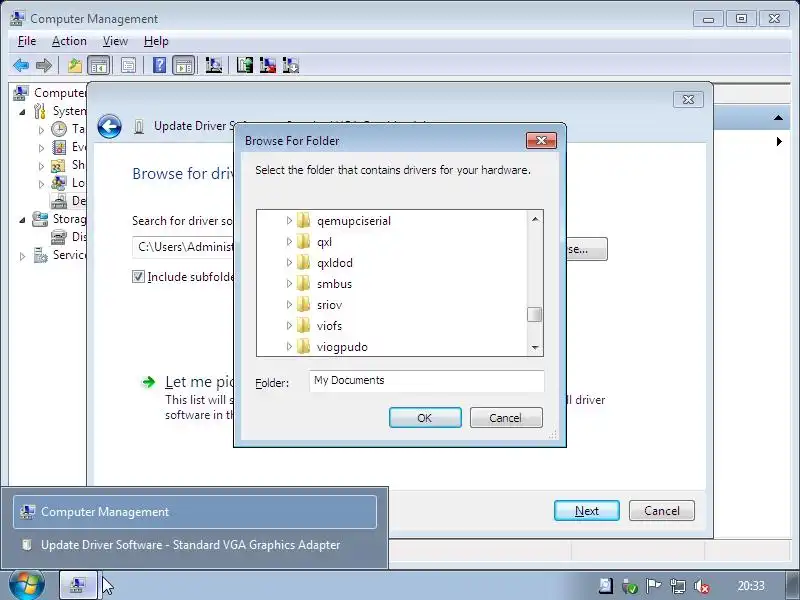
Task: Open Help via blue question mark icon
Action: click(x=159, y=65)
